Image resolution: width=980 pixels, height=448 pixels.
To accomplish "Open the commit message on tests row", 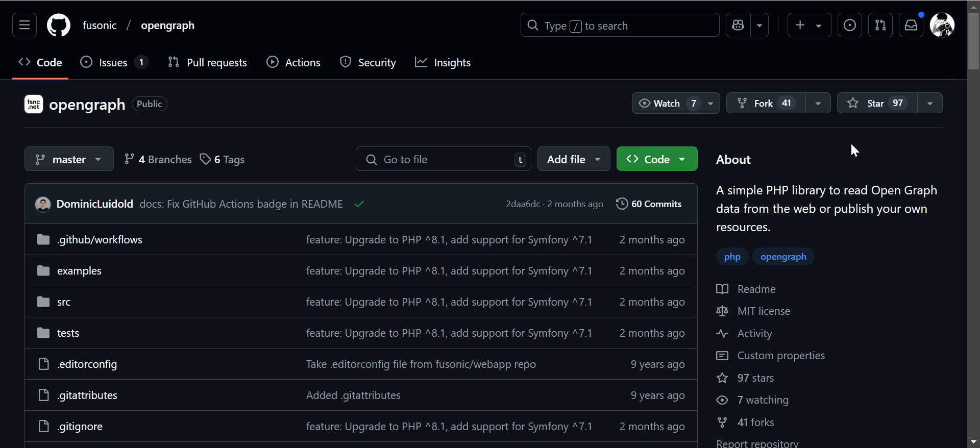I will point(449,333).
